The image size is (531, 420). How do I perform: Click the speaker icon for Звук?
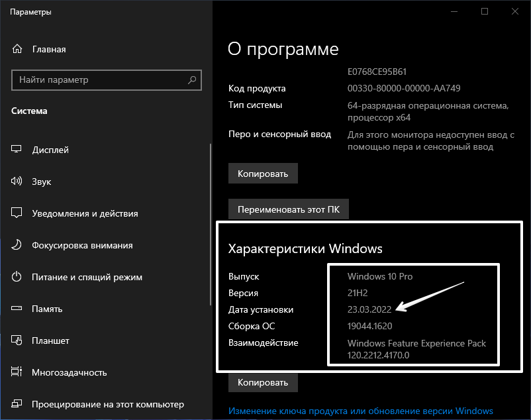(18, 182)
